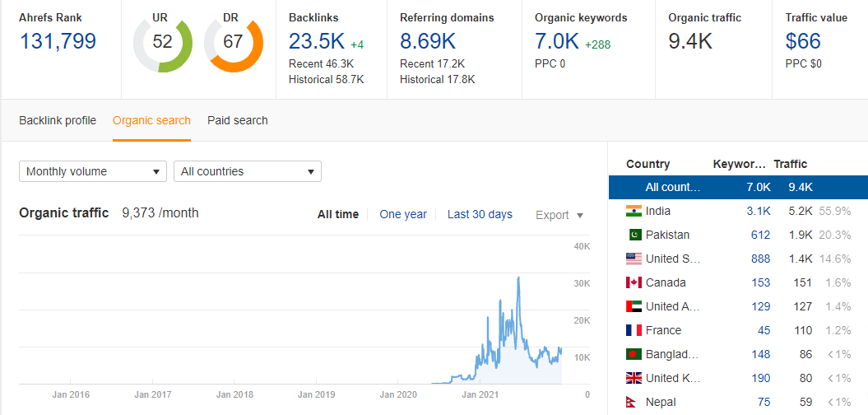Image resolution: width=868 pixels, height=415 pixels.
Task: Open India keywords count 3.1K
Action: [x=760, y=211]
